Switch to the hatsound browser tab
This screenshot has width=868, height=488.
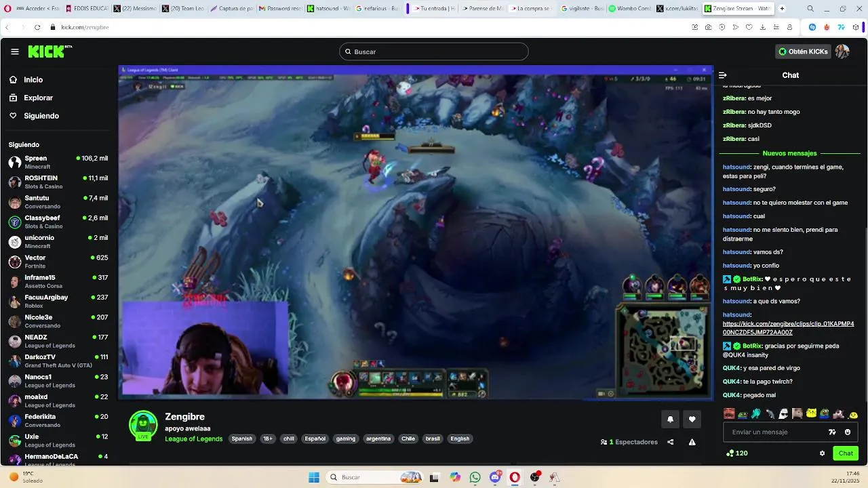(328, 8)
